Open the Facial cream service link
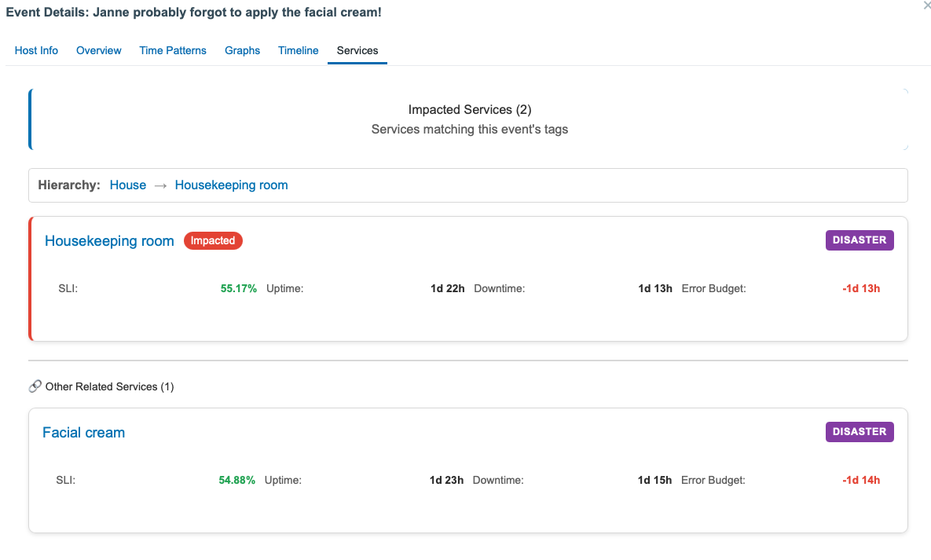 click(x=84, y=433)
